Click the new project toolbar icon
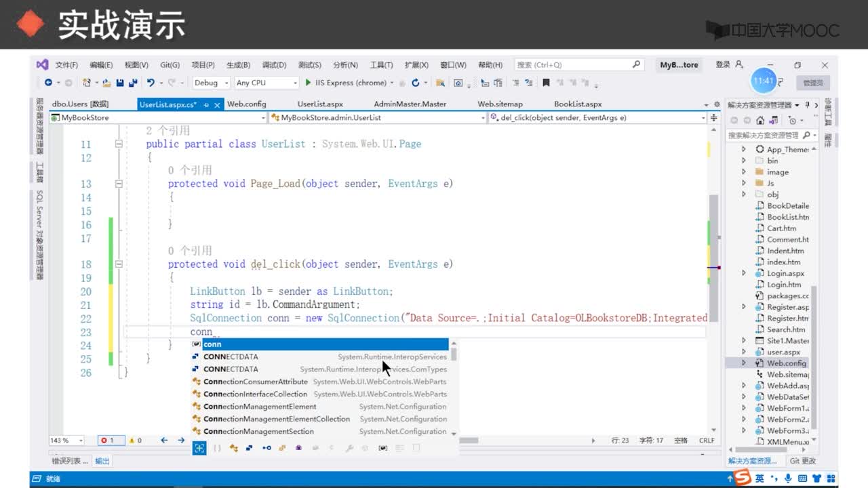 [x=87, y=83]
